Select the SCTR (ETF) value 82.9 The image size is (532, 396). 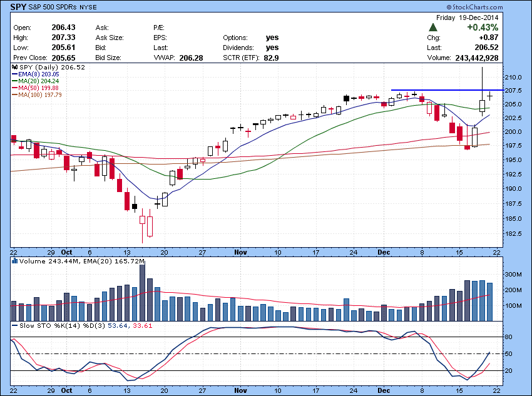click(271, 58)
